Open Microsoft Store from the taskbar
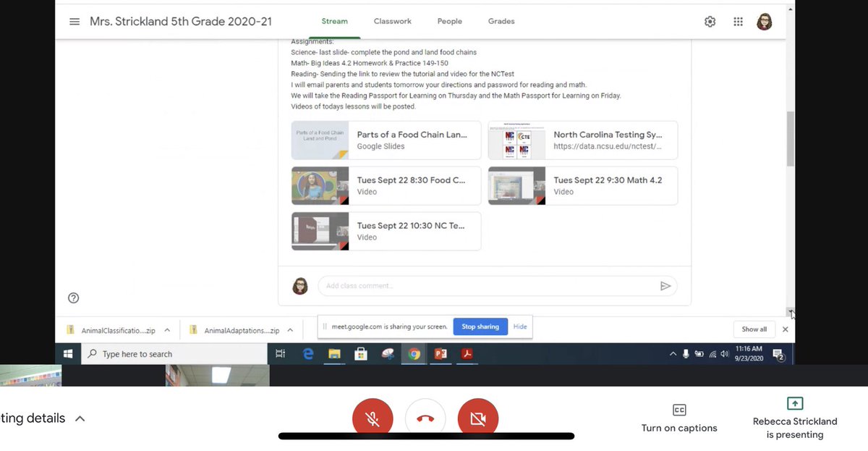This screenshot has height=451, width=868. (360, 354)
